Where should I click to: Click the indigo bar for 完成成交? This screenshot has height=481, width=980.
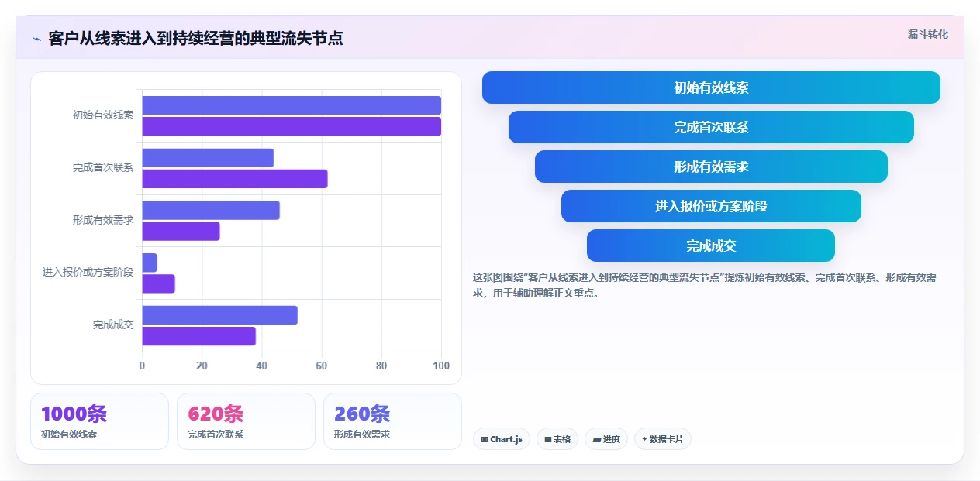pos(219,315)
